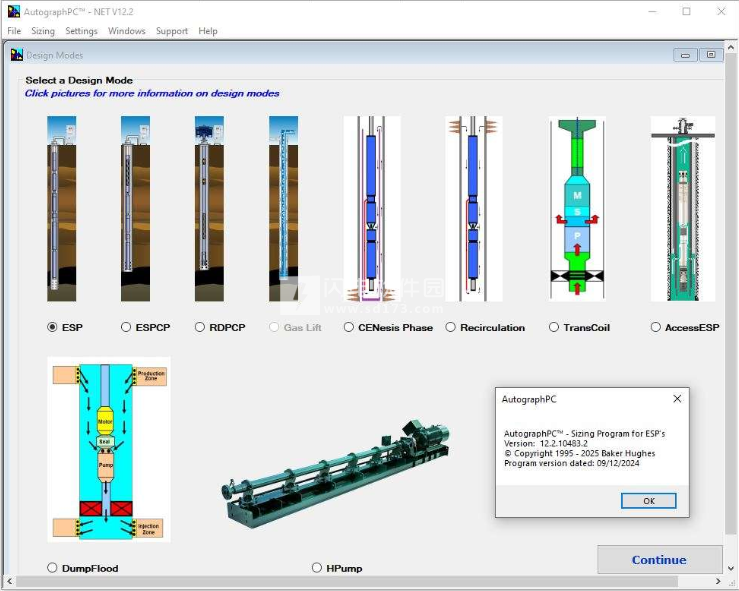Click the CENesis Phase pump diagram
Image resolution: width=739 pixels, height=591 pixels.
click(372, 209)
